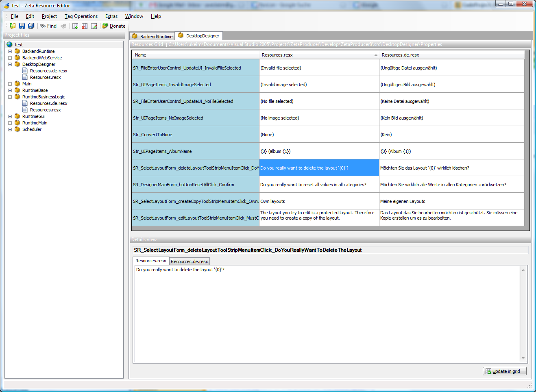Expand the Scheduler tree node

point(10,129)
